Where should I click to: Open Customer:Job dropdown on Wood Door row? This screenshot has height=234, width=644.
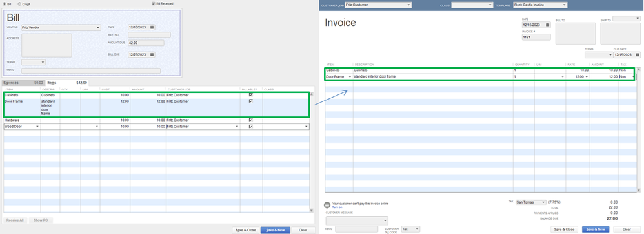click(x=237, y=127)
